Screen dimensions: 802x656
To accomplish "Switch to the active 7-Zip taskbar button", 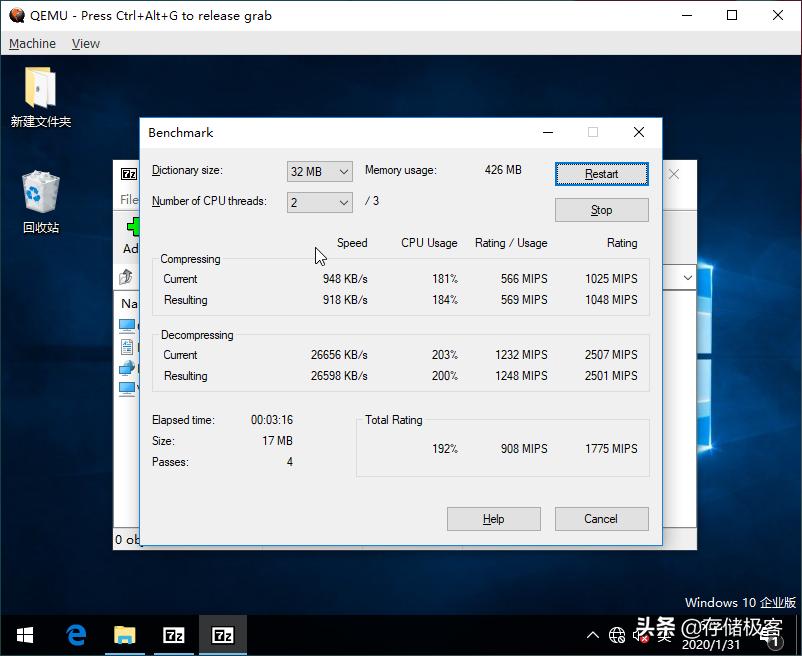I will tap(222, 635).
